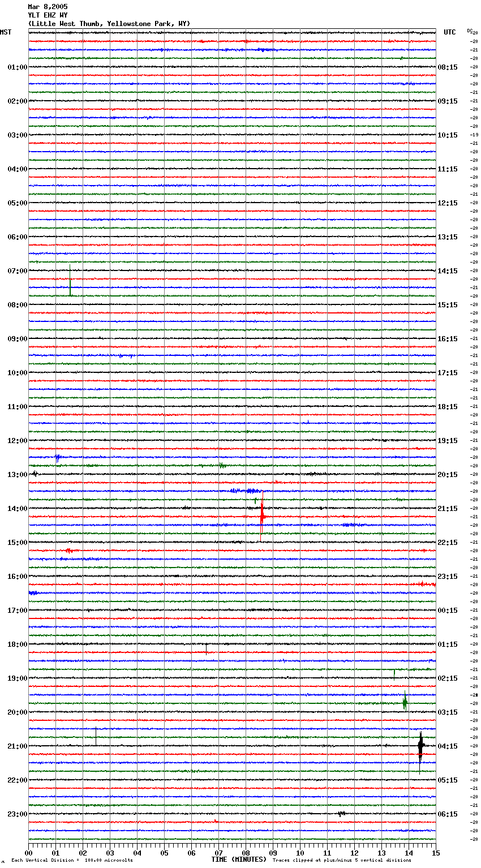Viewport: 481px width, 868px height.
Task: Click the '15:00' MST row label
Action: tap(18, 543)
